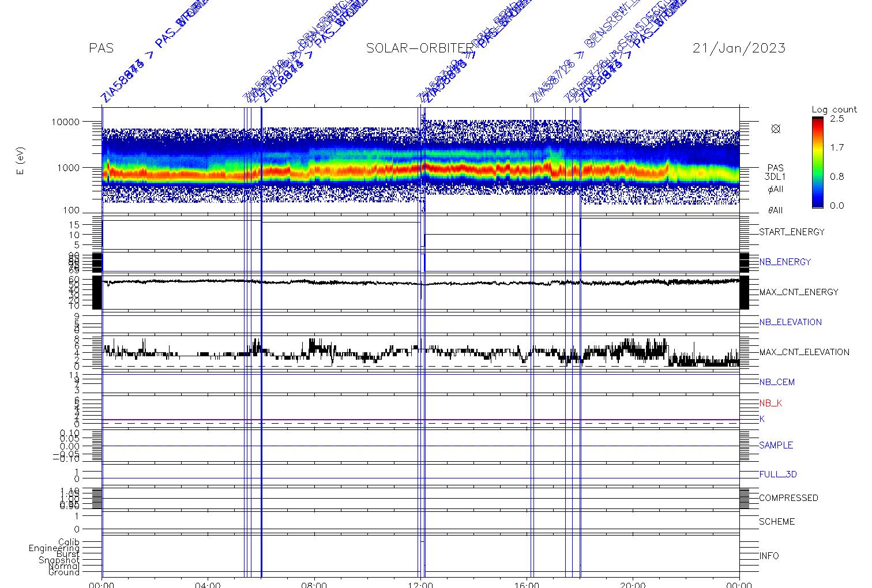Click the blue FULL_3D panel label

[778, 474]
